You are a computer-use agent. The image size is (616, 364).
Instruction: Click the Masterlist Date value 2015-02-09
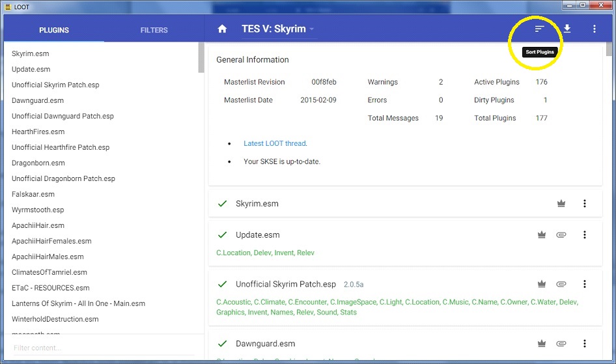pos(318,100)
